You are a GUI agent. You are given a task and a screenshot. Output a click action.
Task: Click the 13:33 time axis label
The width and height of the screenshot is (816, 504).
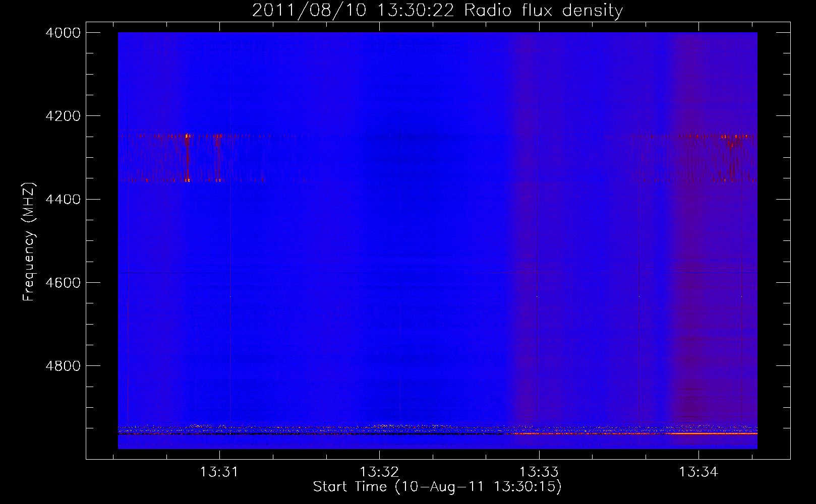tap(539, 472)
